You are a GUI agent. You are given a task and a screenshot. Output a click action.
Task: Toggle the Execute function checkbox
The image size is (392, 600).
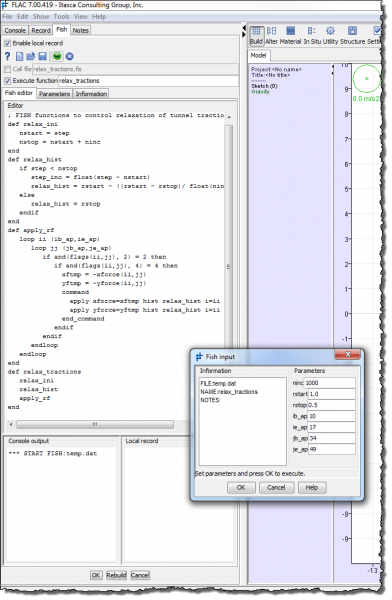coord(7,81)
